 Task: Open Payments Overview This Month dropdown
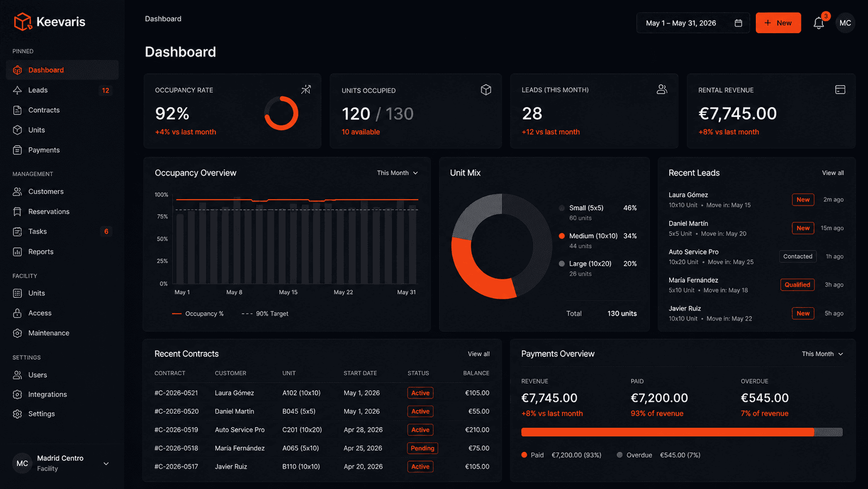pos(822,354)
